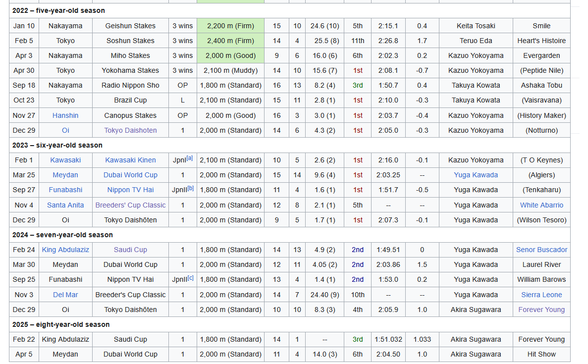Click the 'Yokohama Stakes' cell
Screen dimensions: 588x364
click(130, 70)
